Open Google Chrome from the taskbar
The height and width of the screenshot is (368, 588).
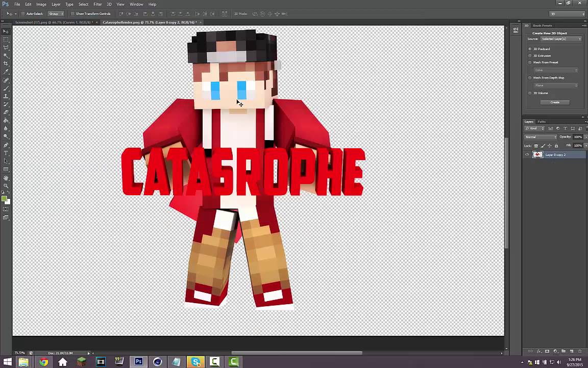44,362
